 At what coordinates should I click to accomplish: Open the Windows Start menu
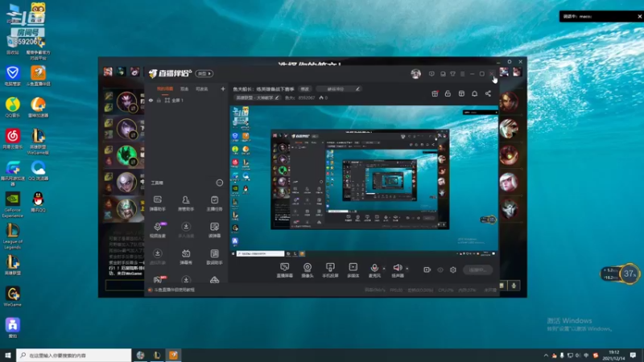8,355
